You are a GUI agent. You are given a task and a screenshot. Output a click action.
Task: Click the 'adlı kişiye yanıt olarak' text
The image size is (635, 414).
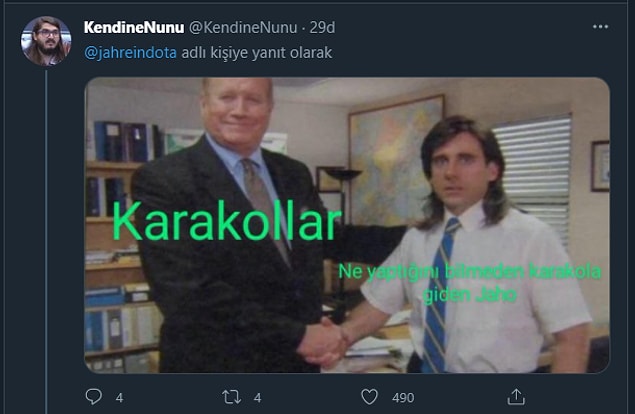click(x=257, y=53)
